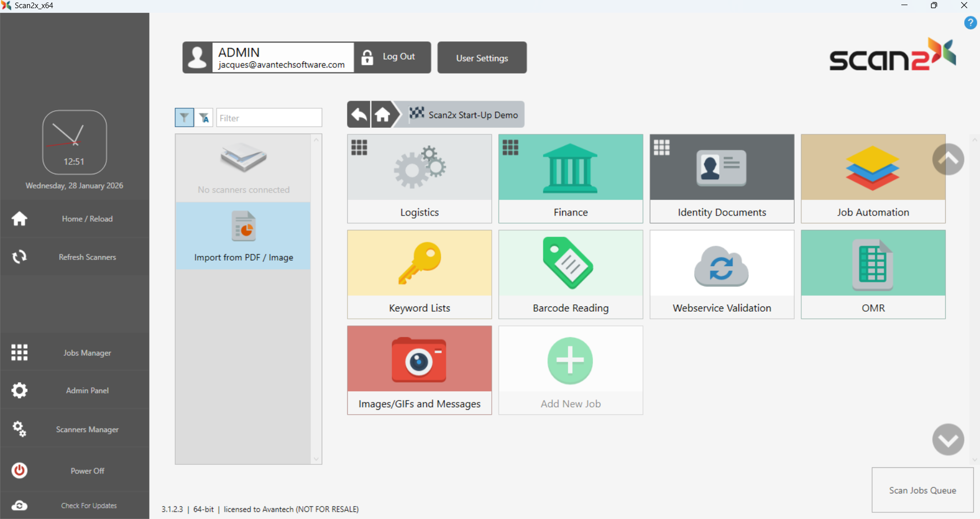
Task: Open the Finance job category tile
Action: tap(570, 178)
